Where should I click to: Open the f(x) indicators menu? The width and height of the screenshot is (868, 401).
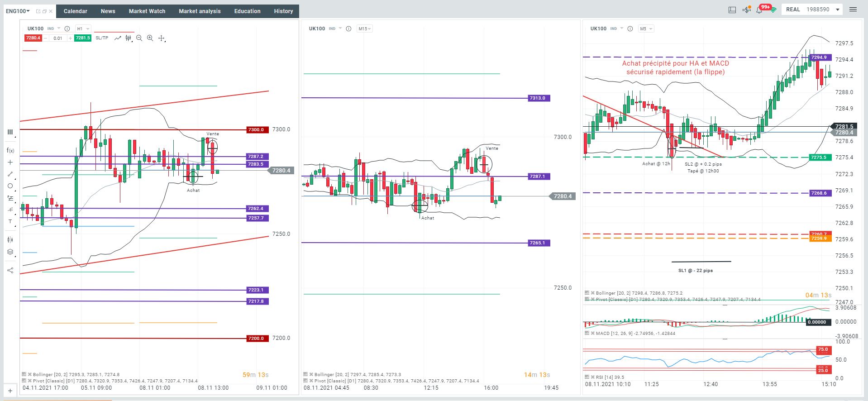pos(10,150)
